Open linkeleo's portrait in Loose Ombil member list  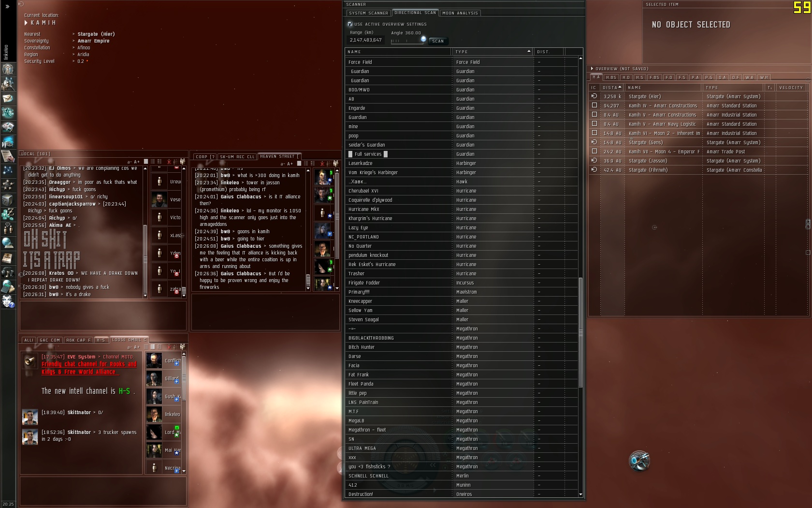tap(154, 415)
